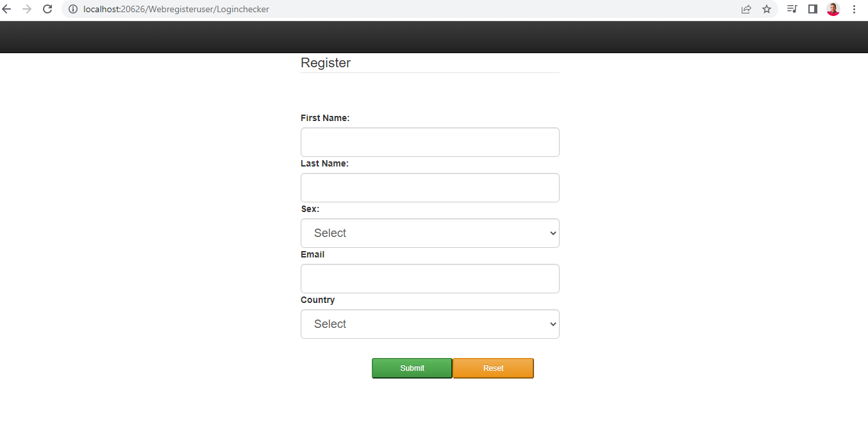Click the Last Name label

(x=324, y=163)
